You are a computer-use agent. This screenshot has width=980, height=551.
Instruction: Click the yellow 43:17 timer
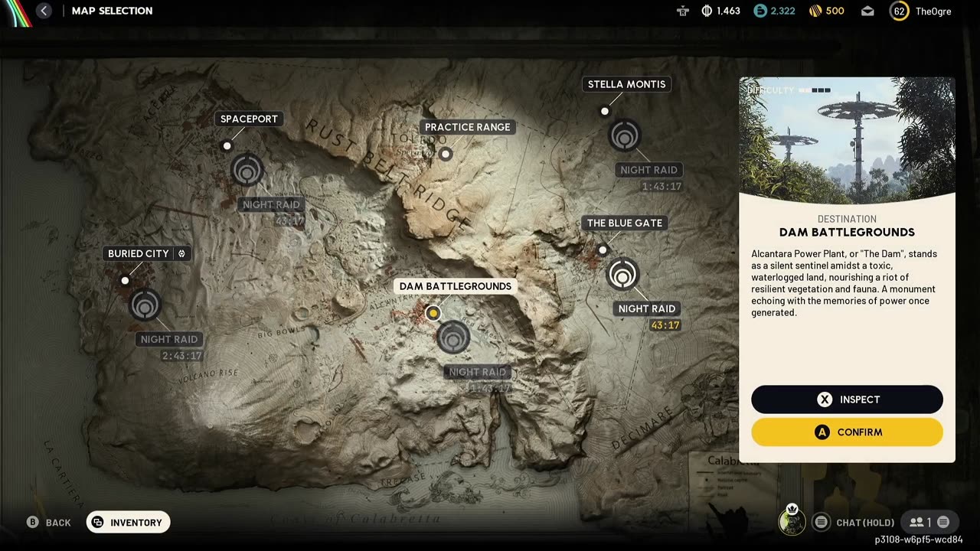pos(665,325)
